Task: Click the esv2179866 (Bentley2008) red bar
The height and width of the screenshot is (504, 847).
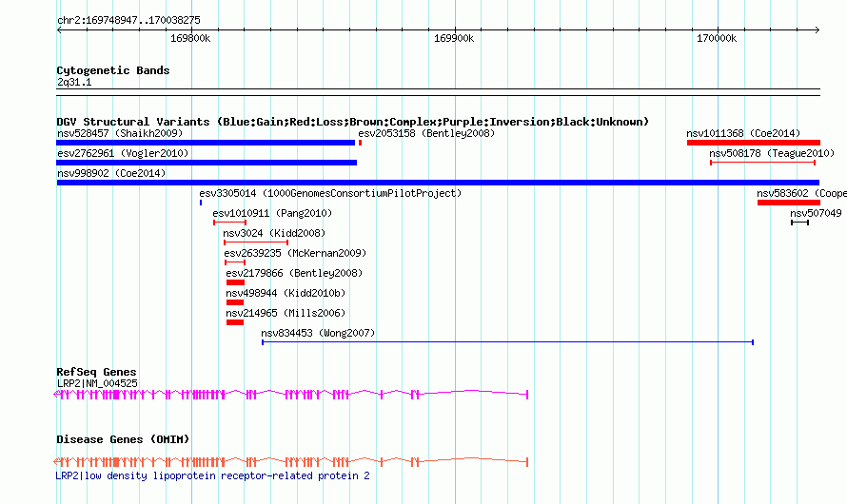Action: pos(235,282)
